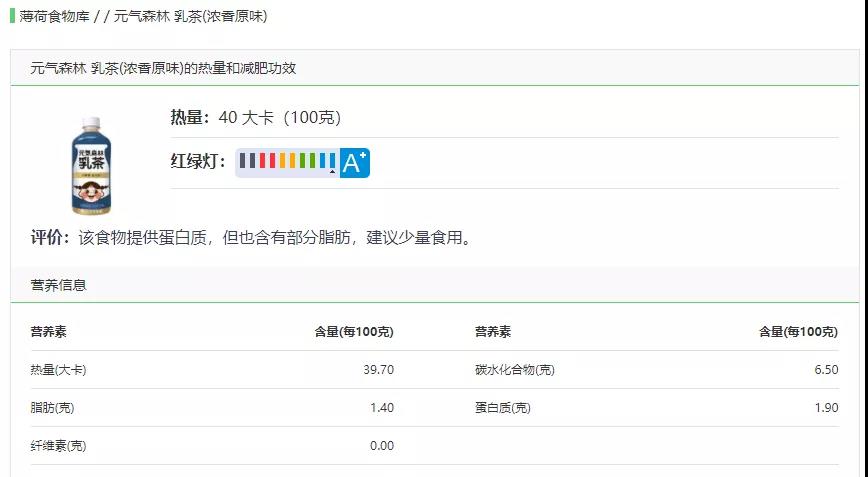The image size is (868, 477).
Task: Click the blue A+ grade badge
Action: tap(354, 163)
